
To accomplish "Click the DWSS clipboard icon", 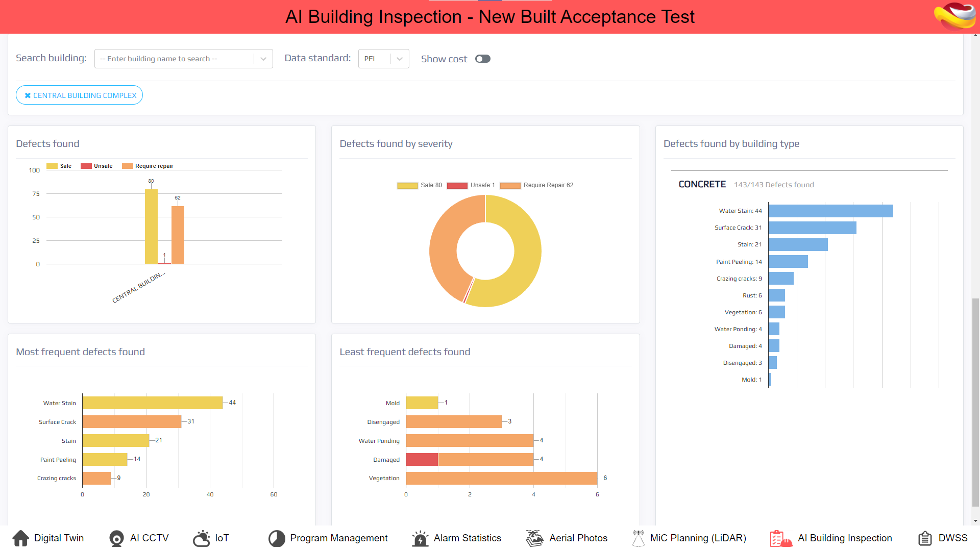I will click(x=925, y=538).
